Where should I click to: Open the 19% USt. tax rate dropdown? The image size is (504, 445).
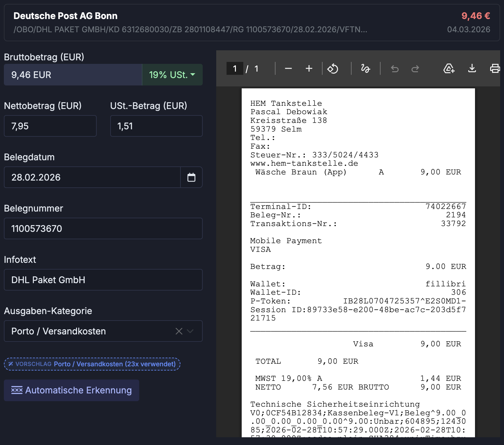(172, 75)
